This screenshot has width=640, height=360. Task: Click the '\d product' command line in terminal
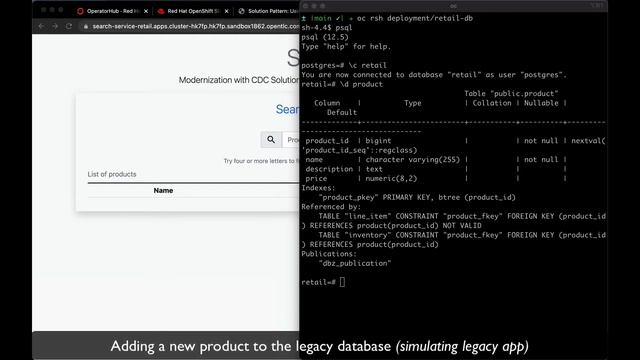[x=361, y=84]
